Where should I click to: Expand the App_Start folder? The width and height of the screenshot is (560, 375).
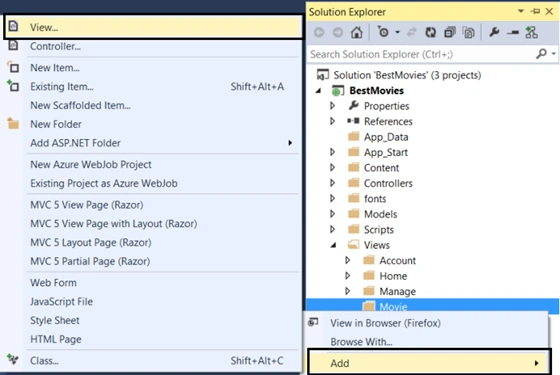pyautogui.click(x=332, y=152)
